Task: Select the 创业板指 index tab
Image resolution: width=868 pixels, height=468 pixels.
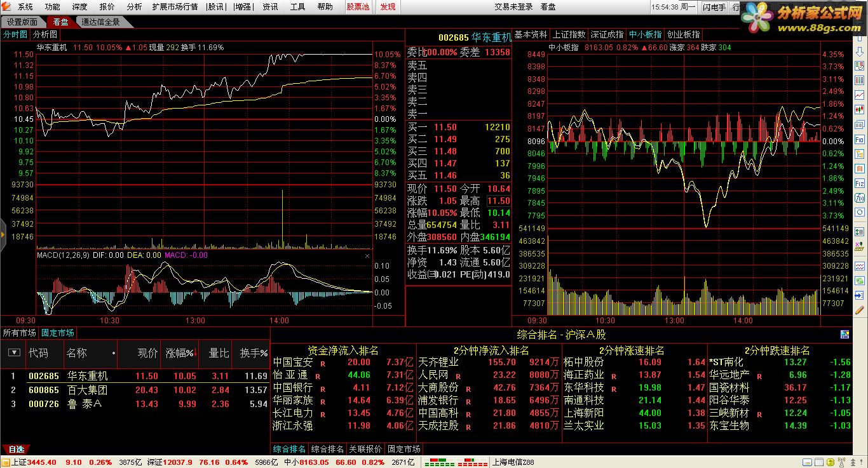Action: coord(683,34)
